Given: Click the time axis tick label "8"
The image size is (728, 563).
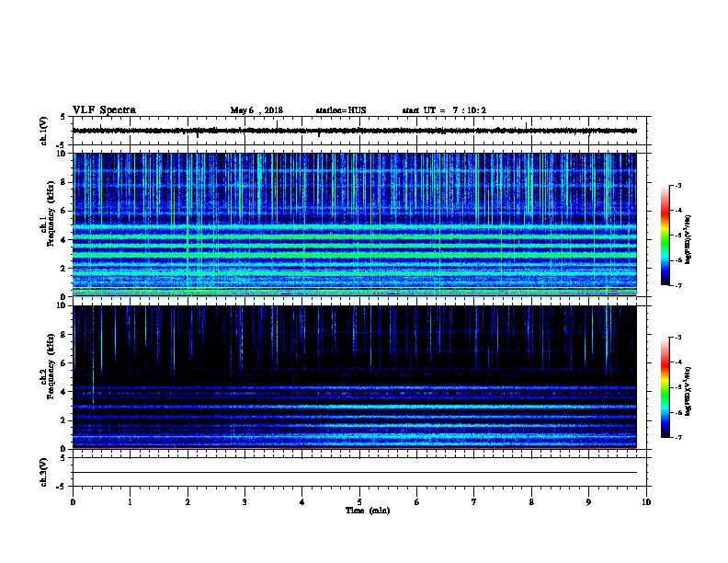Looking at the screenshot, I should coord(531,501).
